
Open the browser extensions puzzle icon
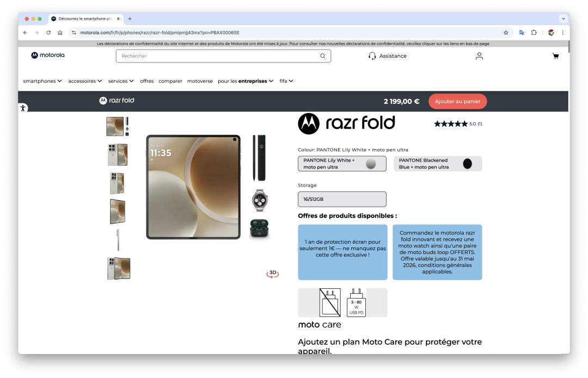534,33
